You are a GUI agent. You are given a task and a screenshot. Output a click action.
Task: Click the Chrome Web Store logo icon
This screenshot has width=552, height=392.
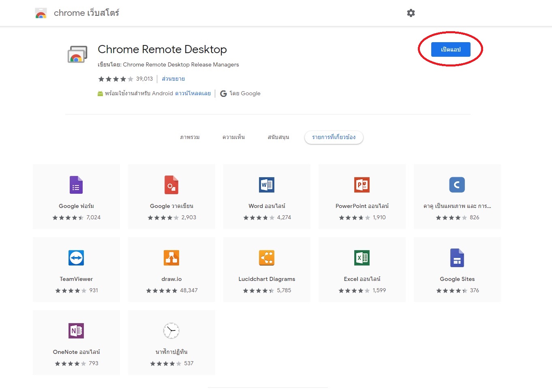click(41, 13)
